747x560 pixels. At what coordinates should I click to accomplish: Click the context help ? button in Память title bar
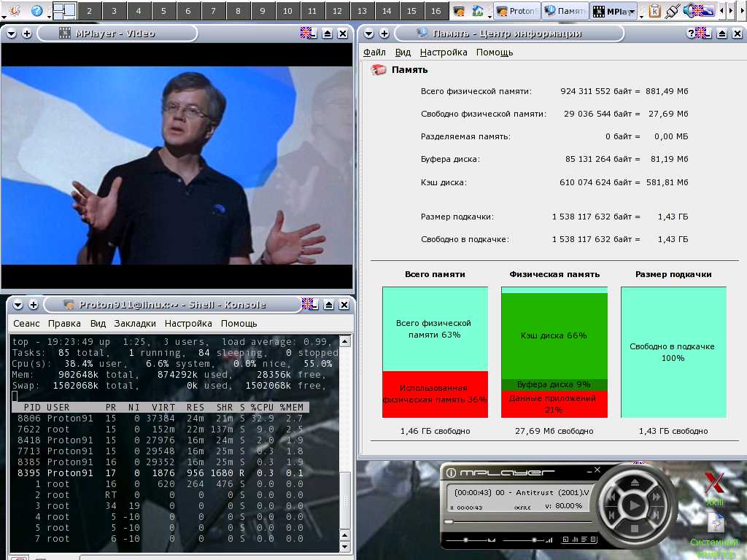(690, 34)
